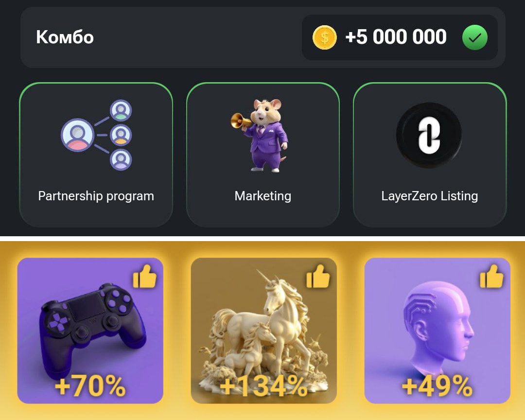This screenshot has height=420, width=525.
Task: Open the Marketing card label
Action: [263, 196]
